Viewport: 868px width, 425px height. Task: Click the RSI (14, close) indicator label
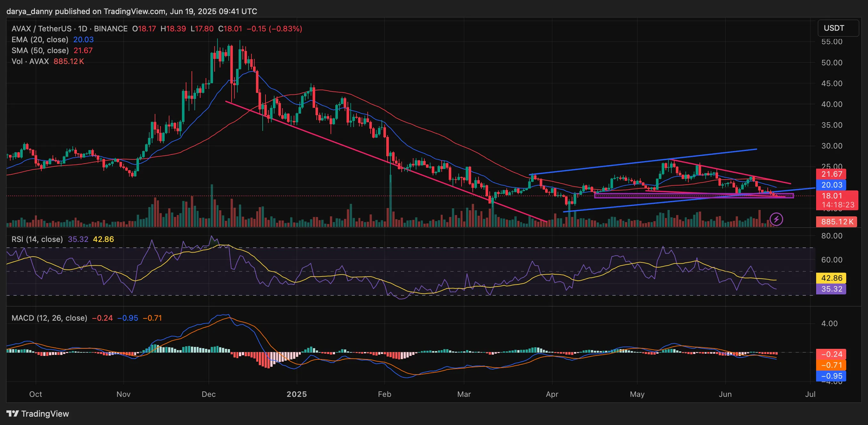pyautogui.click(x=37, y=239)
